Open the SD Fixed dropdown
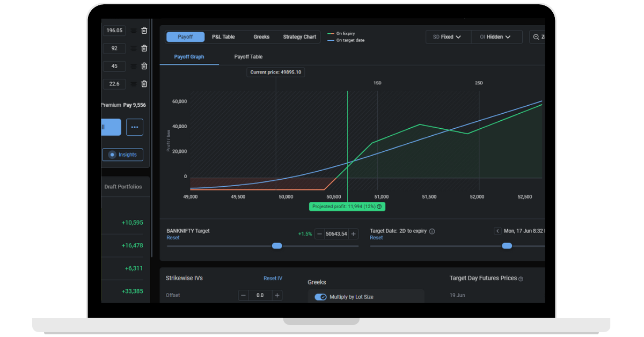This screenshot has height=337, width=644. click(447, 37)
